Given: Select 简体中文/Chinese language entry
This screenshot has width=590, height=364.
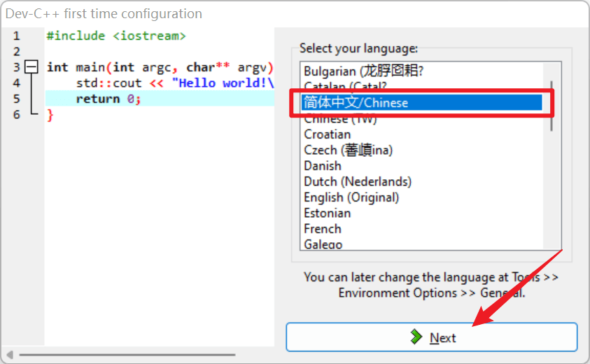Looking at the screenshot, I should click(421, 102).
